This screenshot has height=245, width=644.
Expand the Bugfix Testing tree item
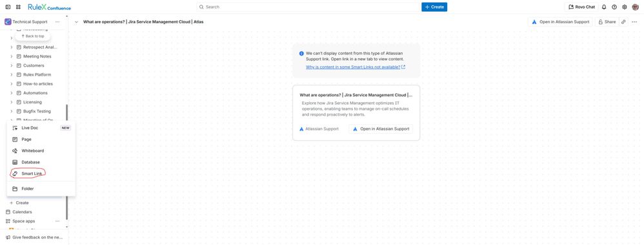click(12, 111)
